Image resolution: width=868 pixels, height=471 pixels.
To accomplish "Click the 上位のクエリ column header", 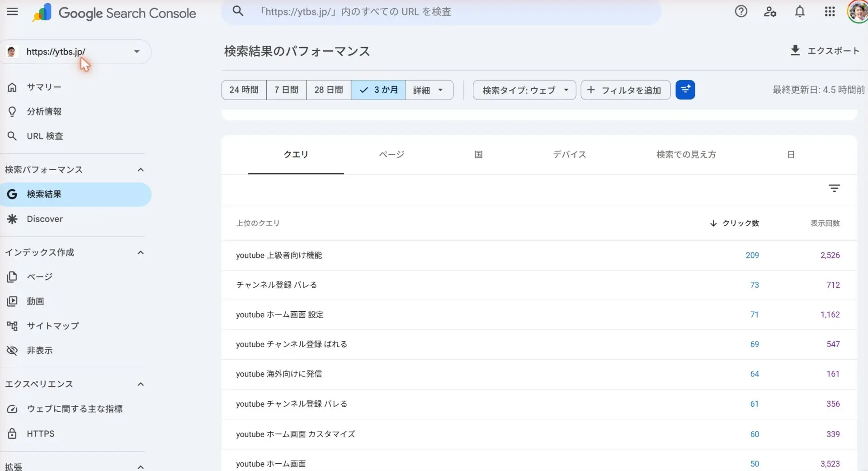I will click(258, 223).
